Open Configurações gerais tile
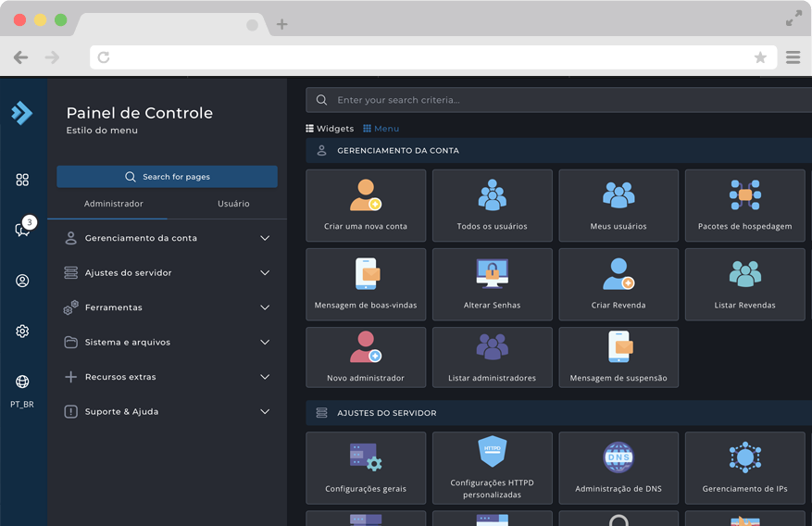The image size is (812, 526). (x=366, y=468)
